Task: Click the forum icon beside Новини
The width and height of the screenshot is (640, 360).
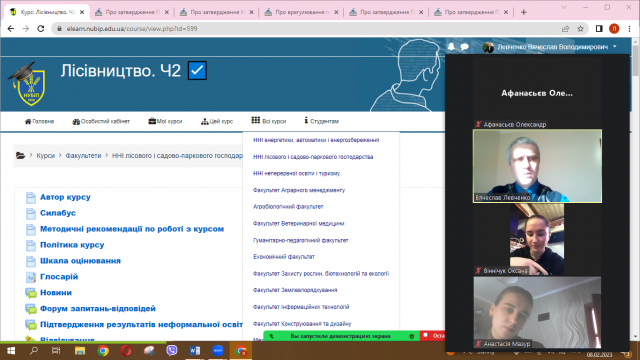Action: [x=31, y=293]
